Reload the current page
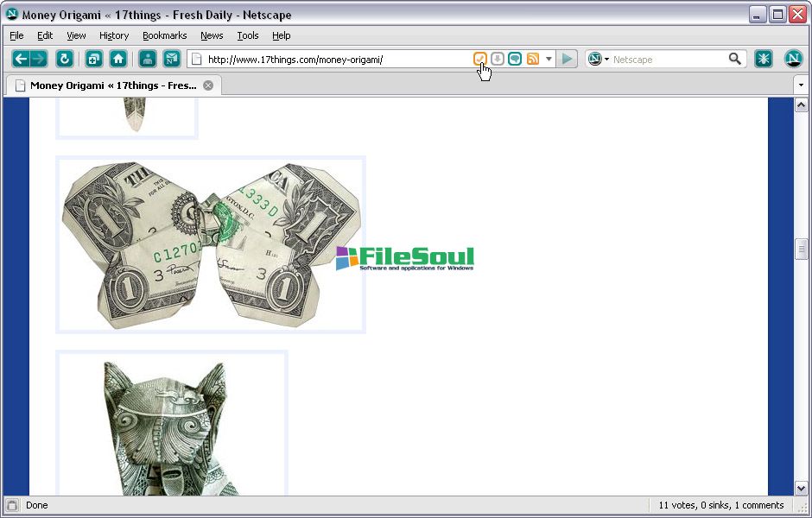Image resolution: width=812 pixels, height=518 pixels. click(65, 59)
